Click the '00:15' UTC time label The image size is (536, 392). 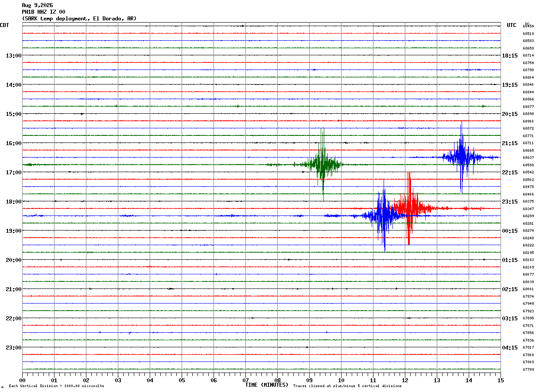[x=510, y=231]
